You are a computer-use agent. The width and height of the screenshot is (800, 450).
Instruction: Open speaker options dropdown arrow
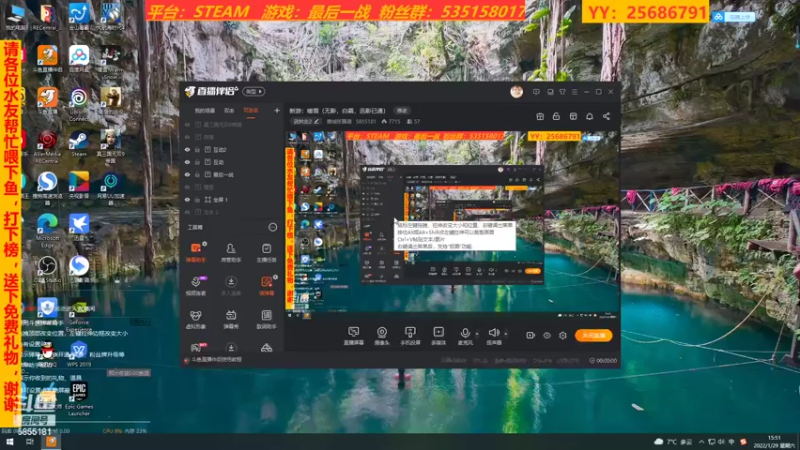click(x=506, y=334)
